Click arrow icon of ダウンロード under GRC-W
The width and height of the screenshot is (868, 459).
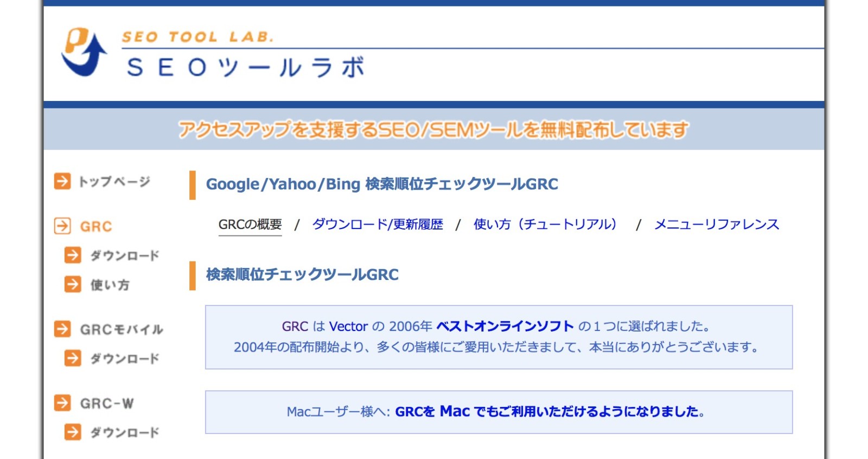(73, 432)
